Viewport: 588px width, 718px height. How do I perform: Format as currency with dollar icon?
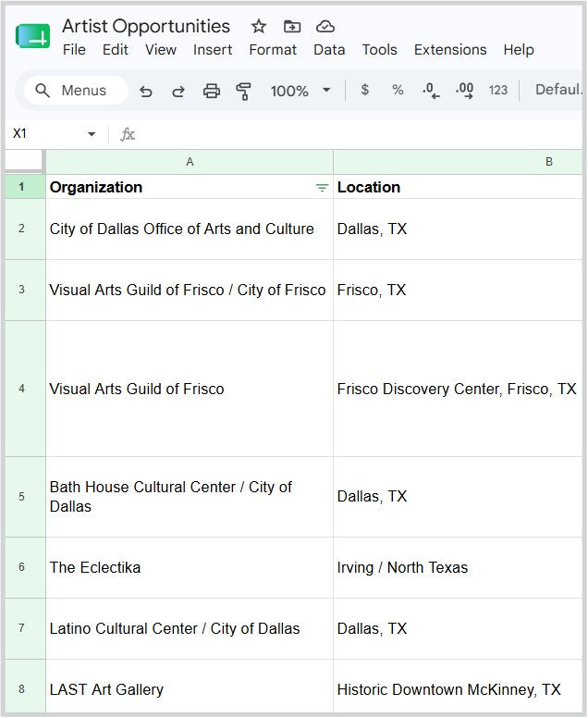click(364, 90)
